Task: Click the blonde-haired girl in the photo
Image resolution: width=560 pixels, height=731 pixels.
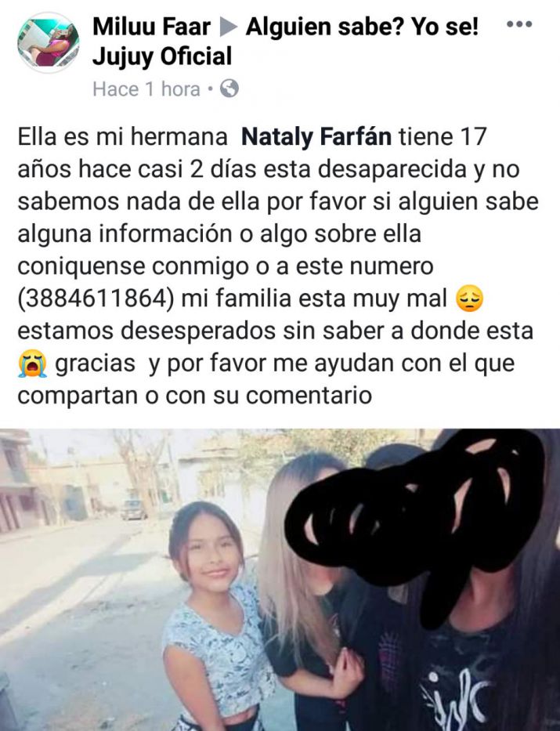Action: tap(298, 583)
